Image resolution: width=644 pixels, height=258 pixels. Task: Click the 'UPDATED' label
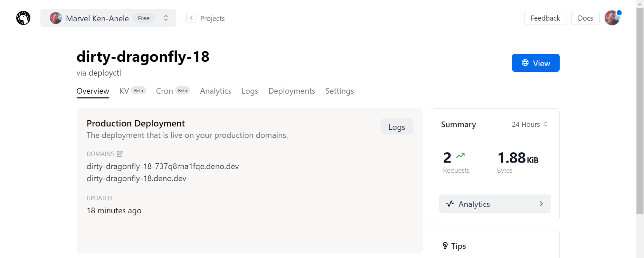(x=99, y=198)
